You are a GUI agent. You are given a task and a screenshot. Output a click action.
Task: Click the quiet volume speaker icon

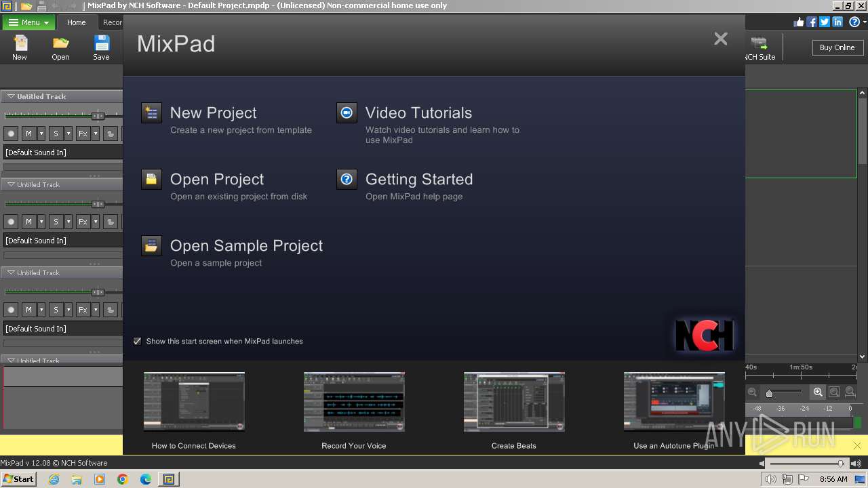762,464
